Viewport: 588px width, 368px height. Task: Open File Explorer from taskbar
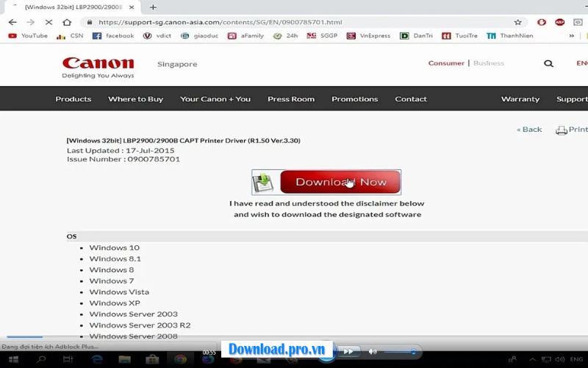point(124,360)
